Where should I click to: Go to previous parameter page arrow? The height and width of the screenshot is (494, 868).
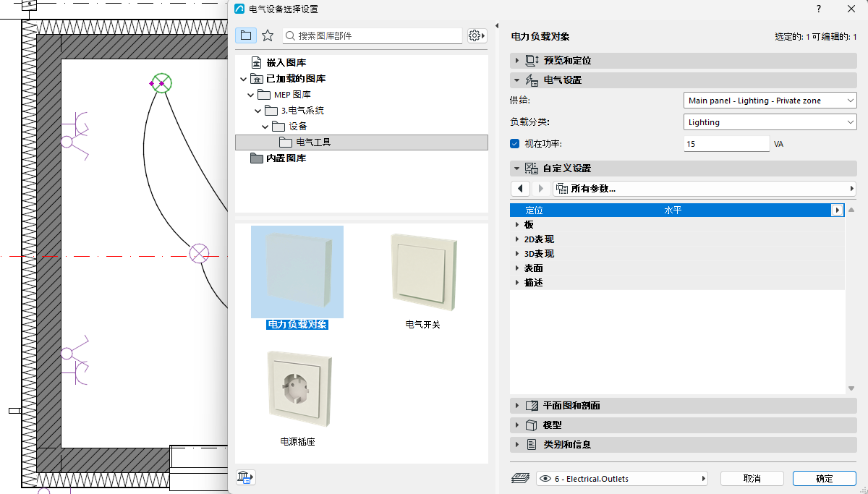point(521,189)
